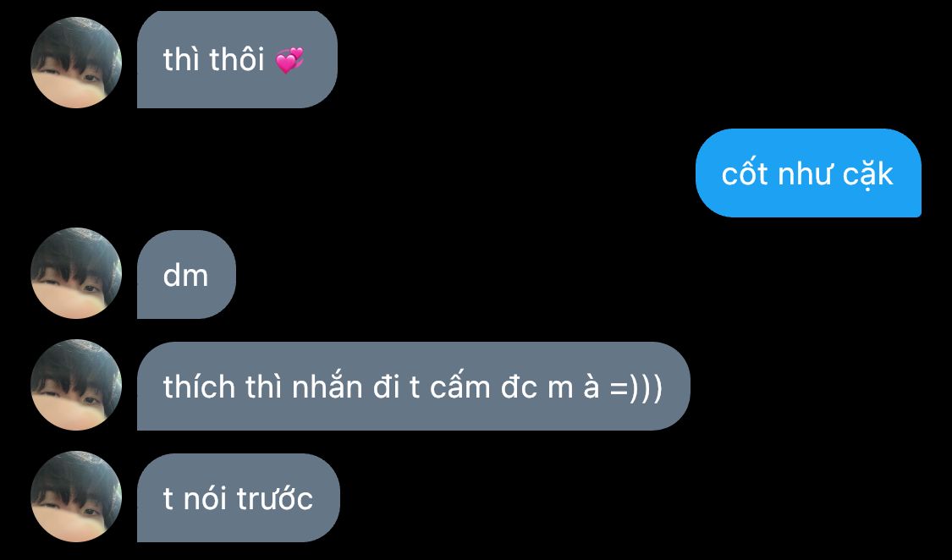952x560 pixels.
Task: Tap the avatar beside "thích thì nhắn đi" message
Action: pos(76,385)
